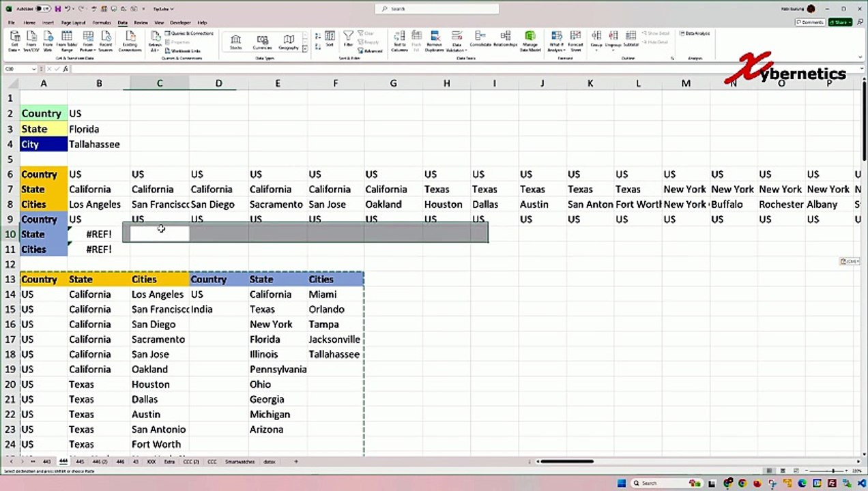Select the Pennsylvania cell
This screenshot has height=491, width=868.
pyautogui.click(x=278, y=369)
